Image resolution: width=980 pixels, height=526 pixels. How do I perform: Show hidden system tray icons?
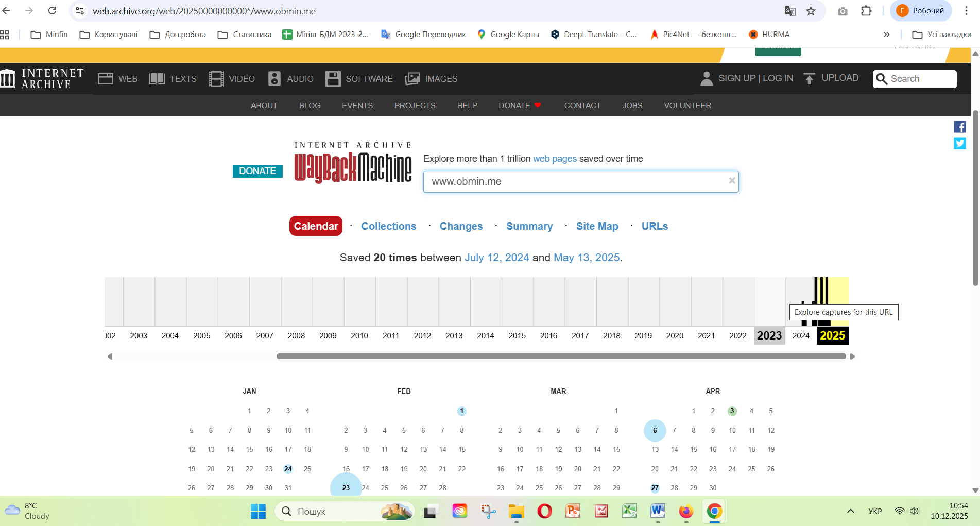click(851, 511)
